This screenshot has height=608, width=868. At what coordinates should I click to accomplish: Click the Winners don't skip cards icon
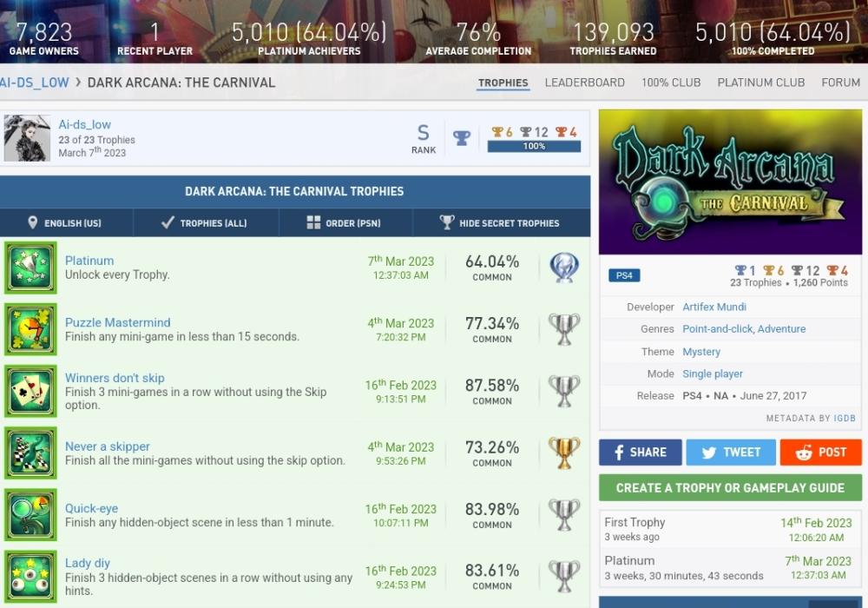point(30,391)
